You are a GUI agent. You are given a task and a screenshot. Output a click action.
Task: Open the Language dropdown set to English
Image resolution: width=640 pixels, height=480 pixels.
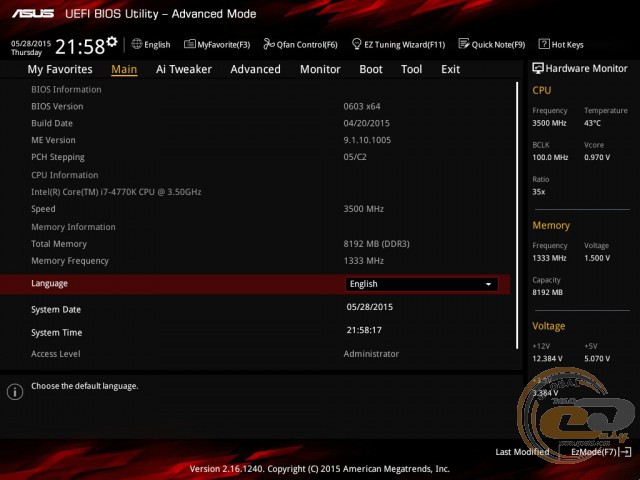421,284
